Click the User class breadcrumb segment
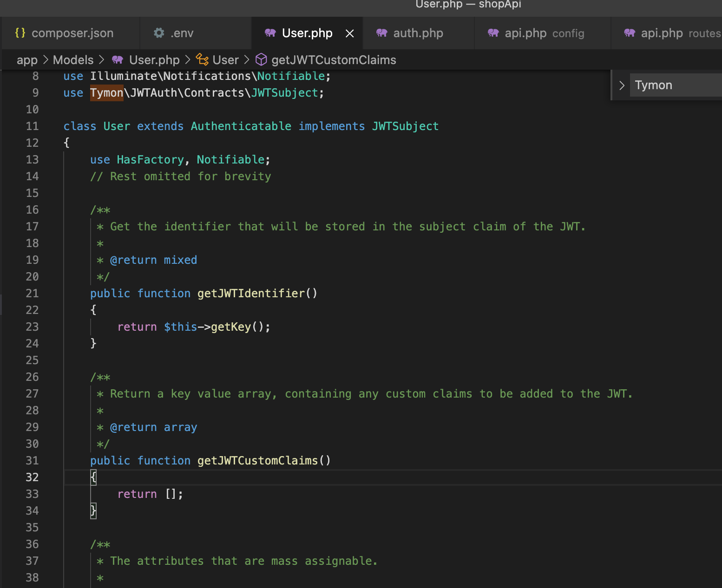Image resolution: width=722 pixels, height=588 pixels. (225, 60)
